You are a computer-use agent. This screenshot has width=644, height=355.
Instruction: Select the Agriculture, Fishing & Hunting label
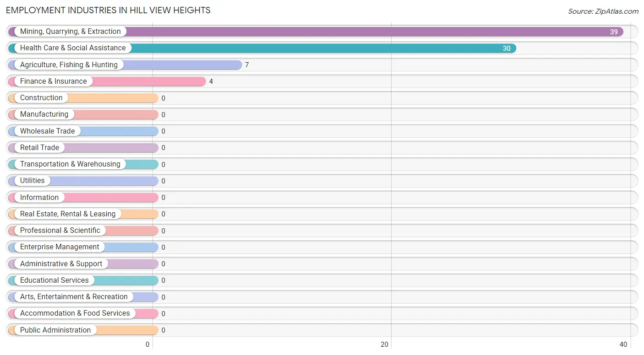click(x=69, y=65)
